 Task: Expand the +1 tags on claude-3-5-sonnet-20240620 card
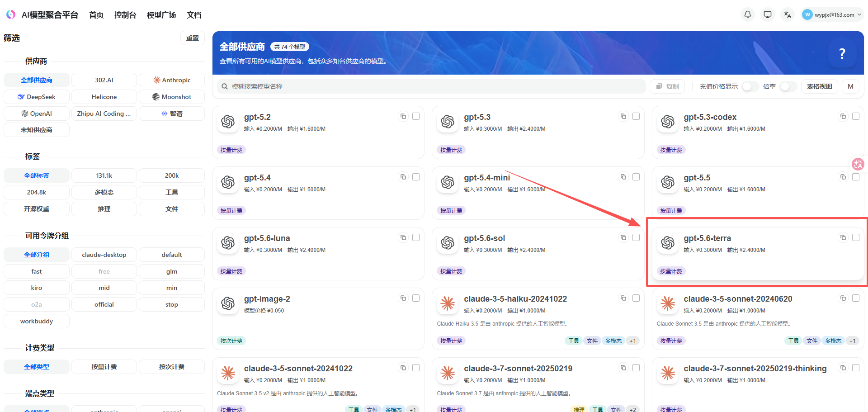pos(852,341)
